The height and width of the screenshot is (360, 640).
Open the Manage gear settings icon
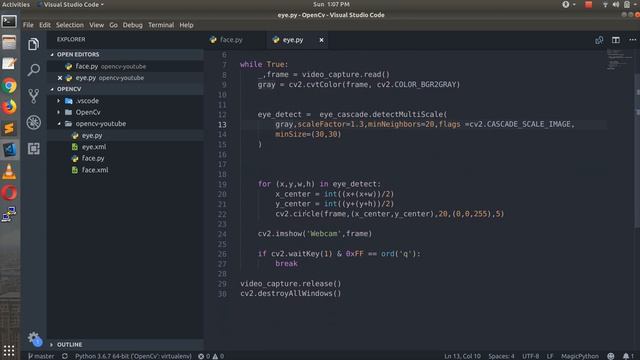[x=33, y=338]
